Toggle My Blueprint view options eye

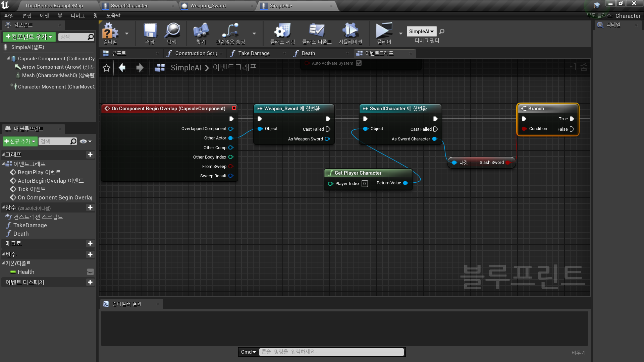[x=84, y=141]
